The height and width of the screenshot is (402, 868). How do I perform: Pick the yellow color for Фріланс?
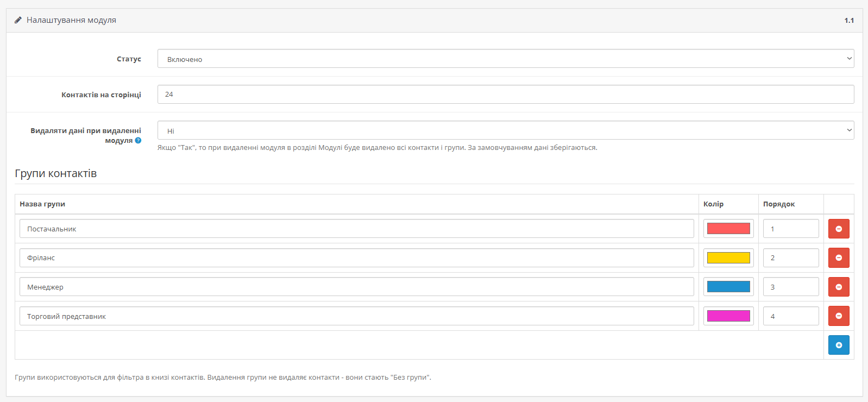click(x=728, y=257)
